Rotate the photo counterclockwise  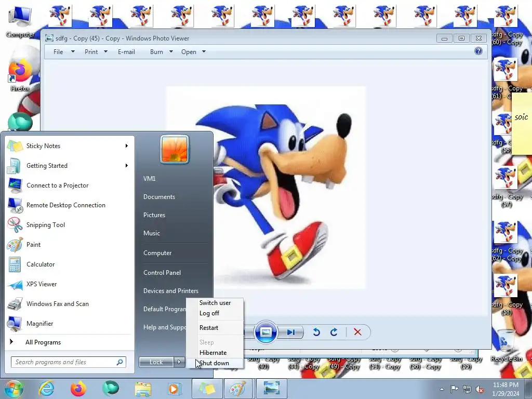316,332
